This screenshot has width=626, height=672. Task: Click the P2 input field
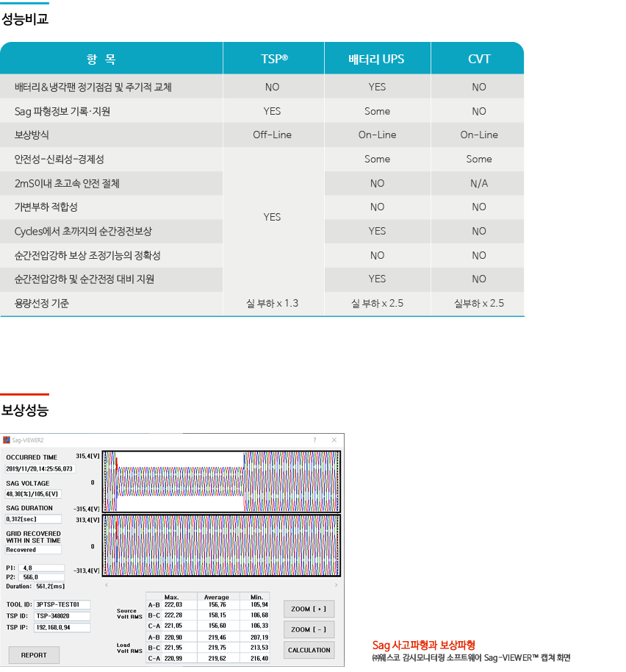[43, 577]
